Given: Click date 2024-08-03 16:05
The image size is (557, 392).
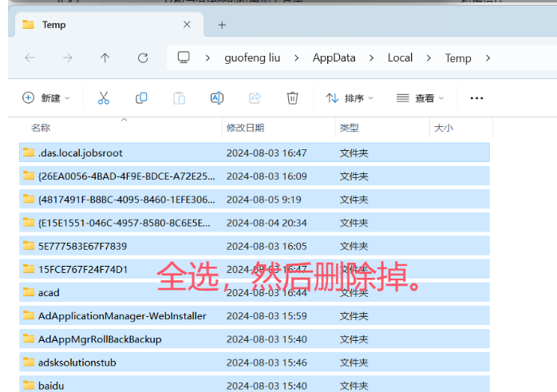Looking at the screenshot, I should pyautogui.click(x=267, y=246).
